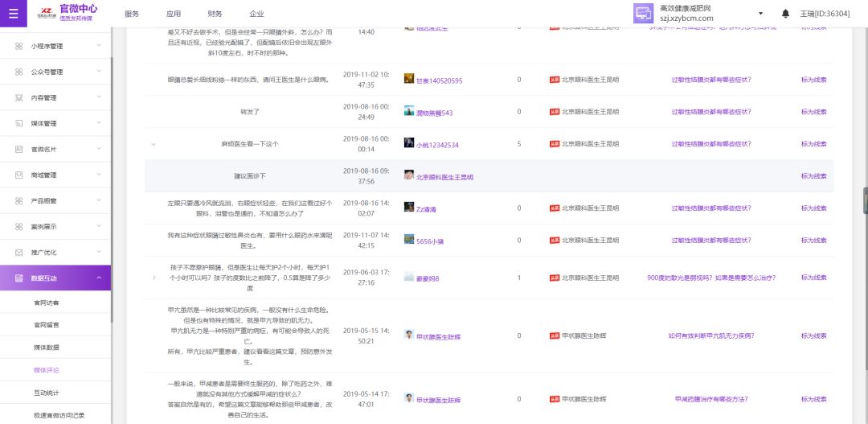Screen dimensions: 868x424
Task: Click the 媒体管理 sidebar icon
Action: coord(19,123)
